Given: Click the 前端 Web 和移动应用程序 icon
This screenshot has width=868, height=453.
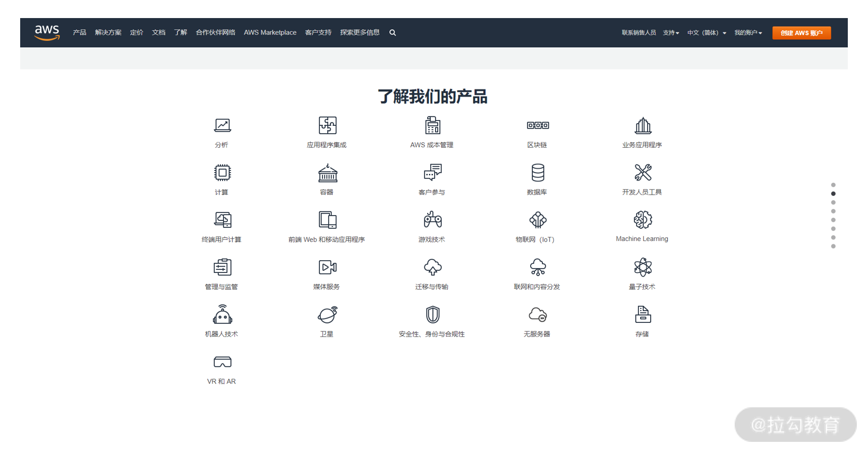Looking at the screenshot, I should [327, 220].
